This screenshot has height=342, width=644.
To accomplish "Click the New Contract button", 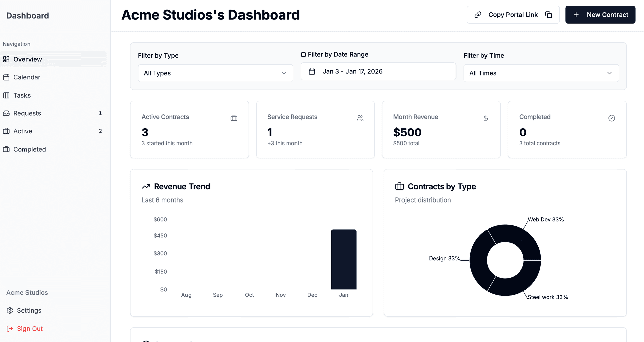I will click(x=600, y=15).
